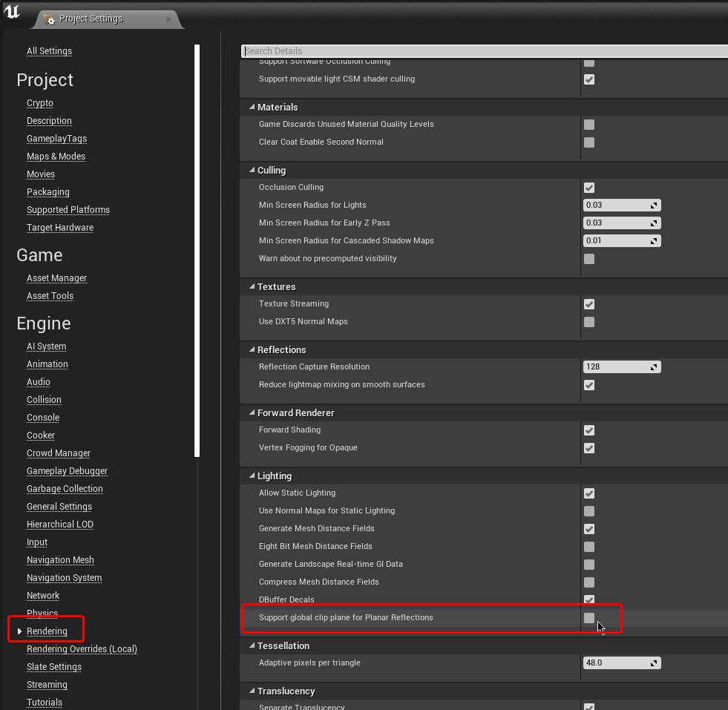Click spinner arrow icon in Min Screen Radius for Lights
Viewport: 728px width, 710px height.
[x=654, y=206]
